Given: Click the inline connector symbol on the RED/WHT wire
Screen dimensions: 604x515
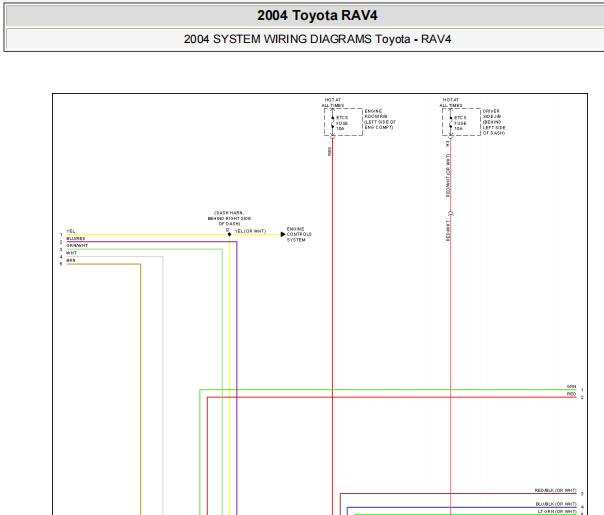Looking at the screenshot, I should 451,213.
